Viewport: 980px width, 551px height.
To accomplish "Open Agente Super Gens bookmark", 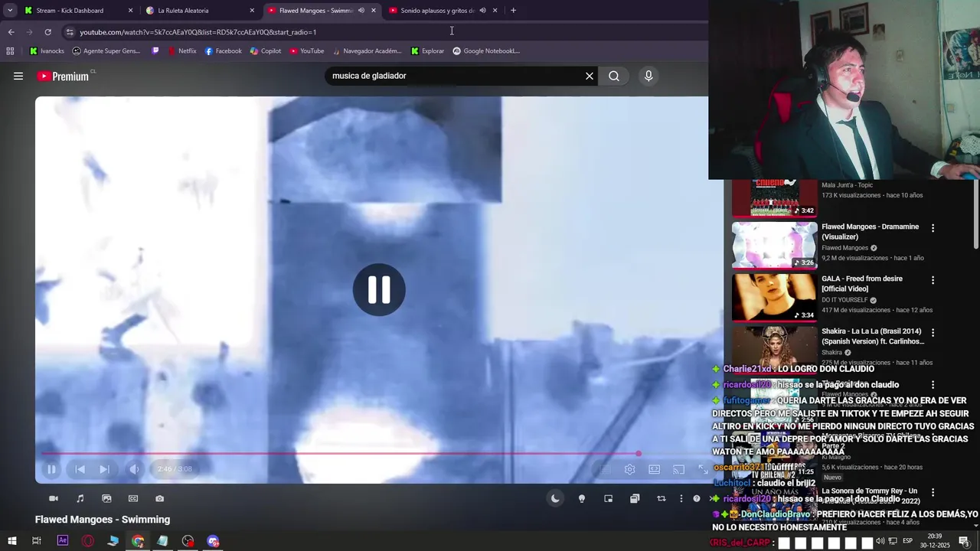I will [106, 51].
